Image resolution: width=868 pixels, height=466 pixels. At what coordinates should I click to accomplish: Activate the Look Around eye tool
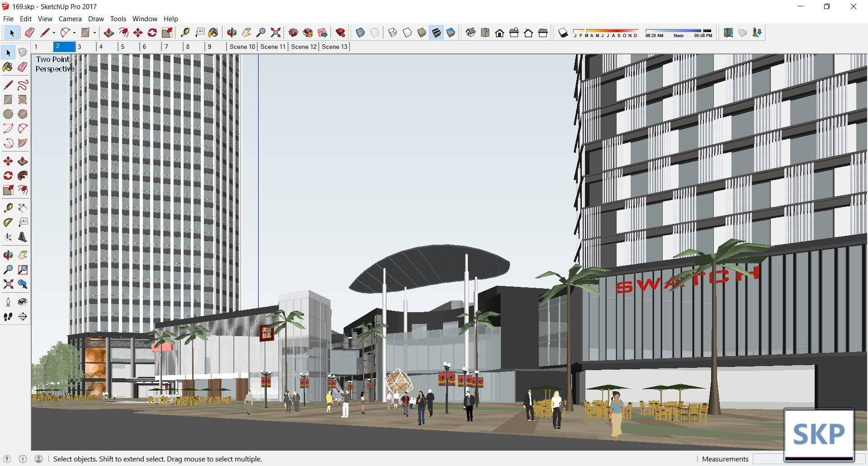23,302
